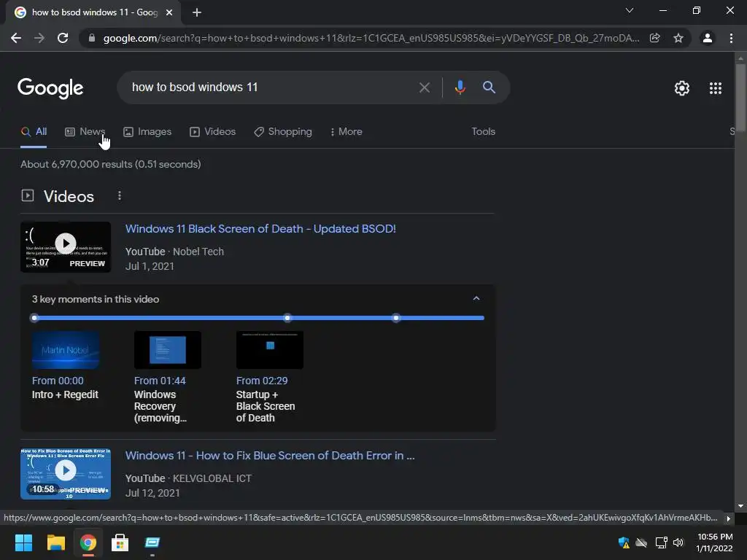747x560 pixels.
Task: Open Videos section three-dot options
Action: [x=120, y=195]
